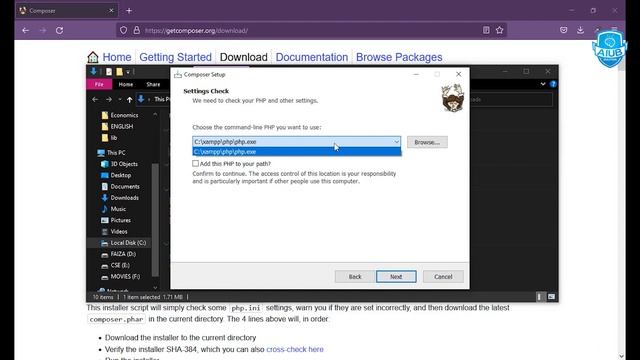The image size is (640, 360).
Task: Open recent locations dropdown in File Explorer
Action: (x=120, y=99)
